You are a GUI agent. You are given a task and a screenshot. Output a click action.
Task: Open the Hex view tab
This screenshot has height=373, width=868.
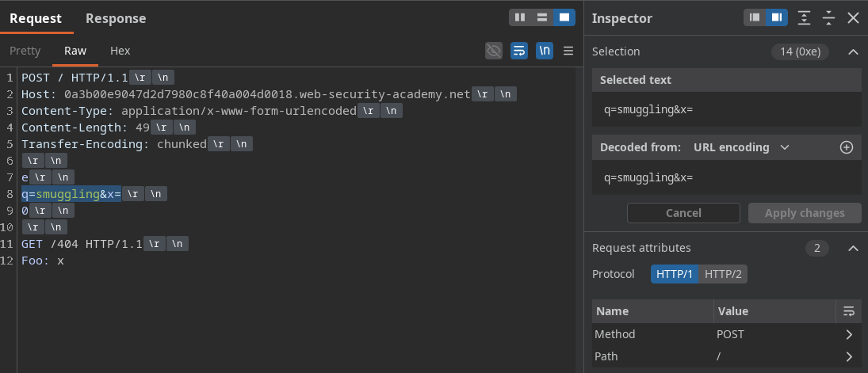tap(120, 51)
